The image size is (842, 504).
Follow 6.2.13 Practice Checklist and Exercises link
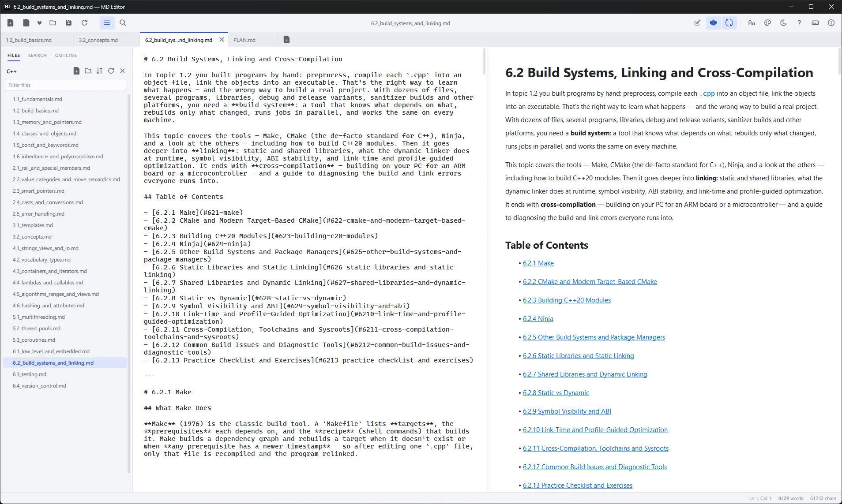click(578, 485)
